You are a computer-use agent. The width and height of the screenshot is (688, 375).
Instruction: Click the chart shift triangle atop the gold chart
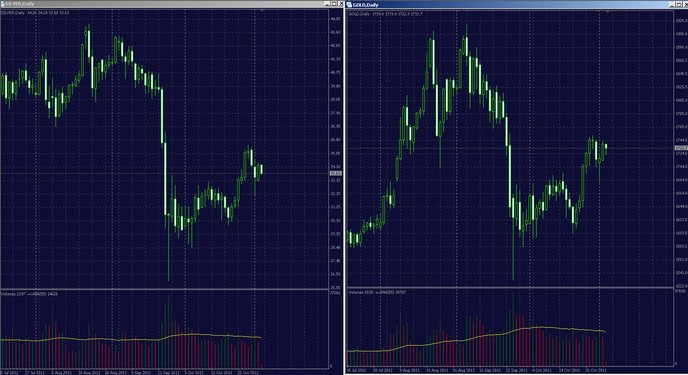click(x=608, y=11)
